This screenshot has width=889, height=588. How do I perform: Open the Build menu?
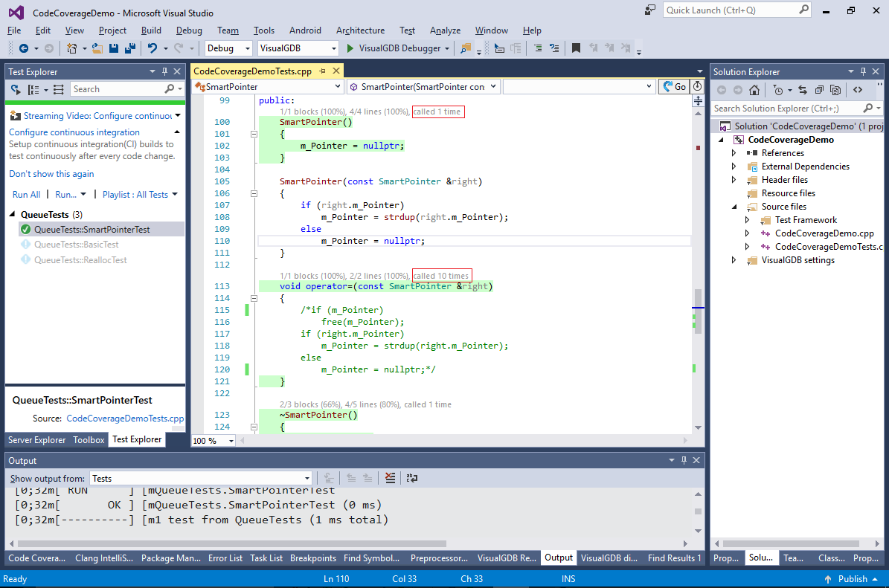[x=151, y=30]
